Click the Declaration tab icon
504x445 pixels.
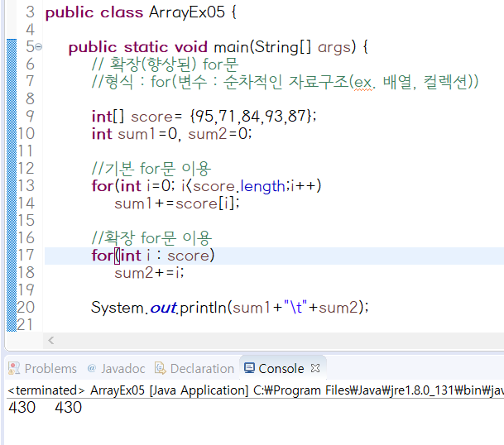(160, 368)
